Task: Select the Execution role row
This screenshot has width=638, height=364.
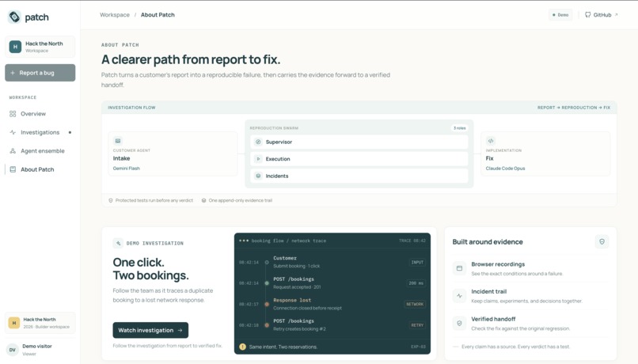Action: [x=359, y=159]
